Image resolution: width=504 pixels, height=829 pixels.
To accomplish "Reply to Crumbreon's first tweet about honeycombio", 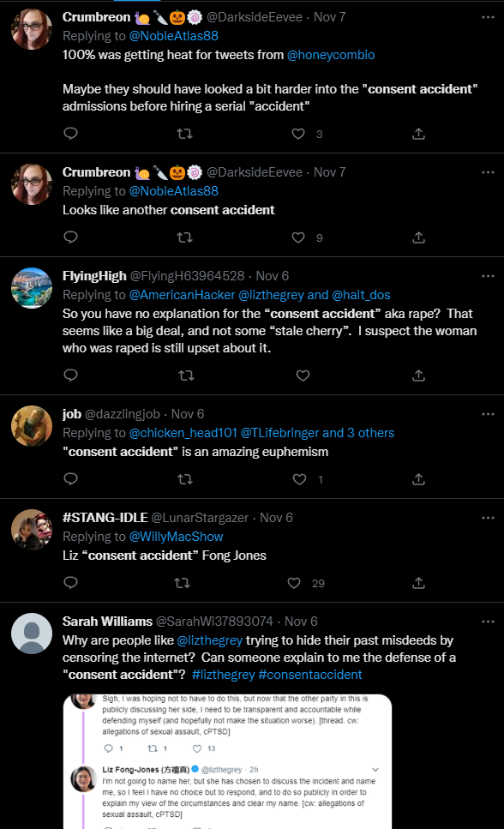I will coord(70,133).
